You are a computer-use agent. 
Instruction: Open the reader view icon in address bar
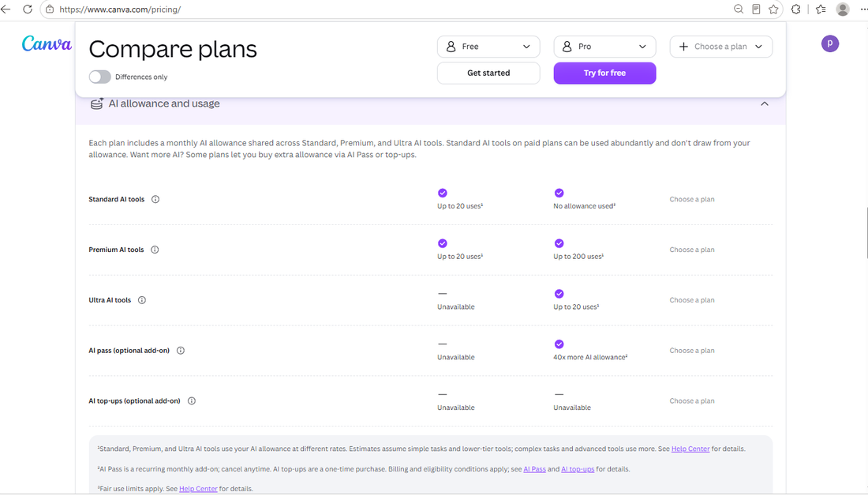tap(756, 9)
